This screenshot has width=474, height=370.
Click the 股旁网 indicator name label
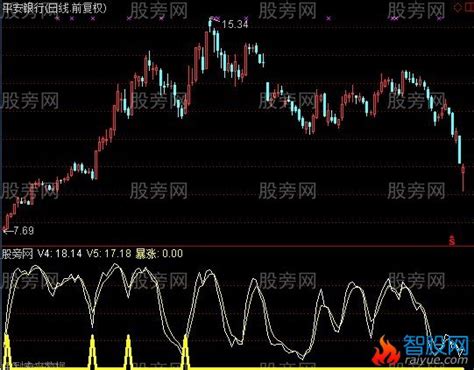[x=17, y=254]
